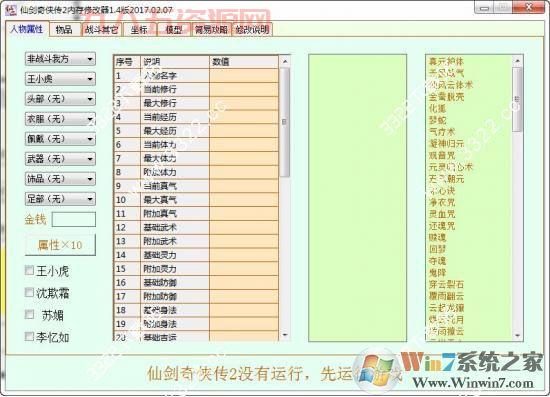This screenshot has height=397, width=550.
Task: Select the 基础武术 row
Action: 196,227
